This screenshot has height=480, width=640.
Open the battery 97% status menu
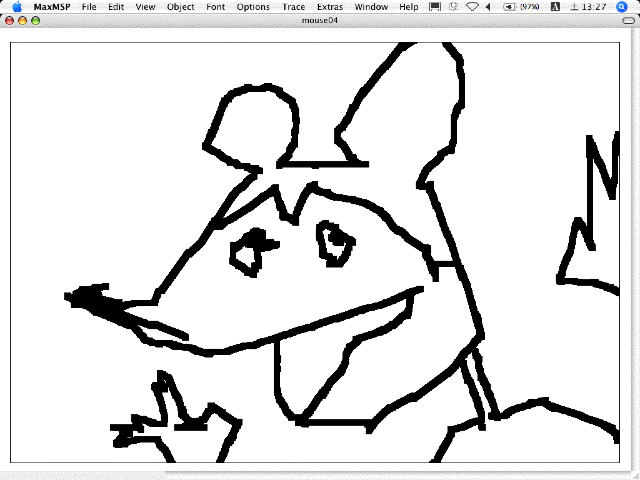tap(521, 7)
